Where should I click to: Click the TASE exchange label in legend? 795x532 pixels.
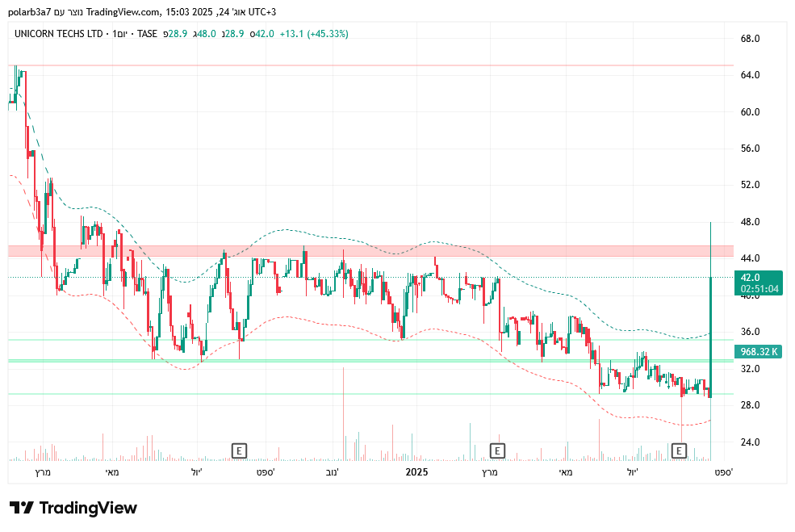(147, 34)
